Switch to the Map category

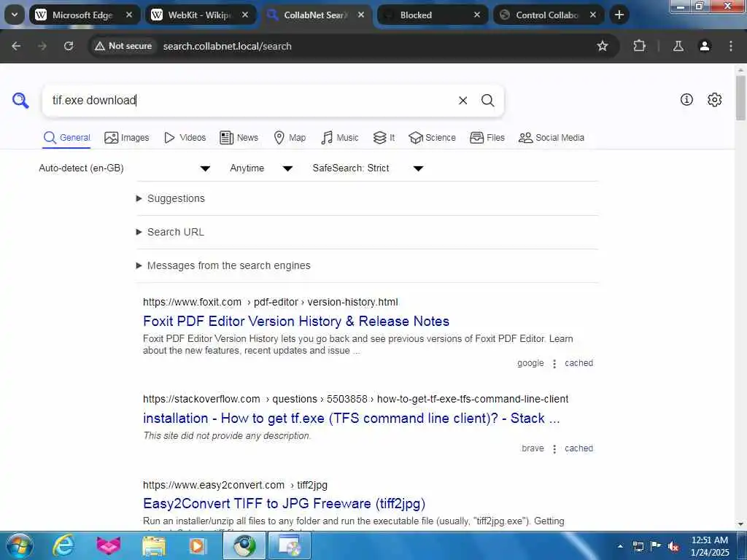click(290, 138)
